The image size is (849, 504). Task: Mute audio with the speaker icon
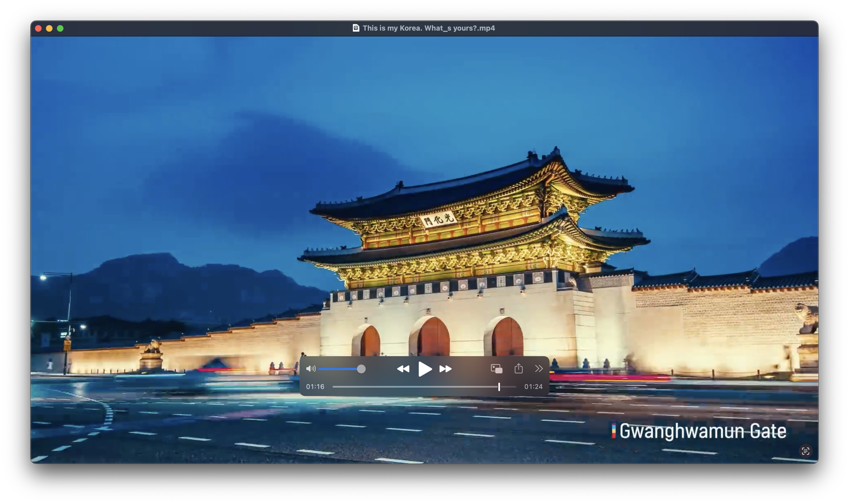pos(310,369)
